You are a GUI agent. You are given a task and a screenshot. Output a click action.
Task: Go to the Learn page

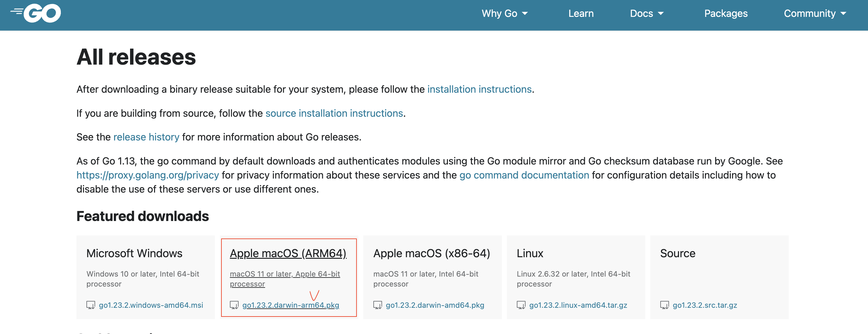click(x=581, y=13)
